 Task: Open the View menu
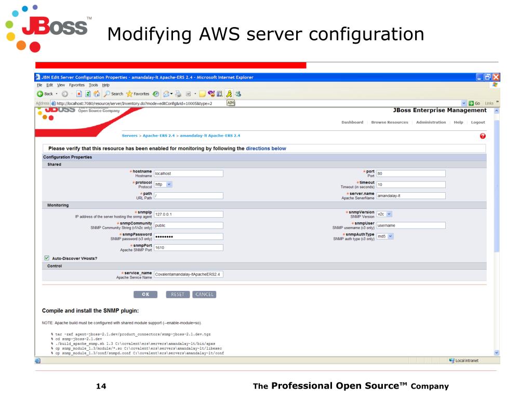click(61, 85)
